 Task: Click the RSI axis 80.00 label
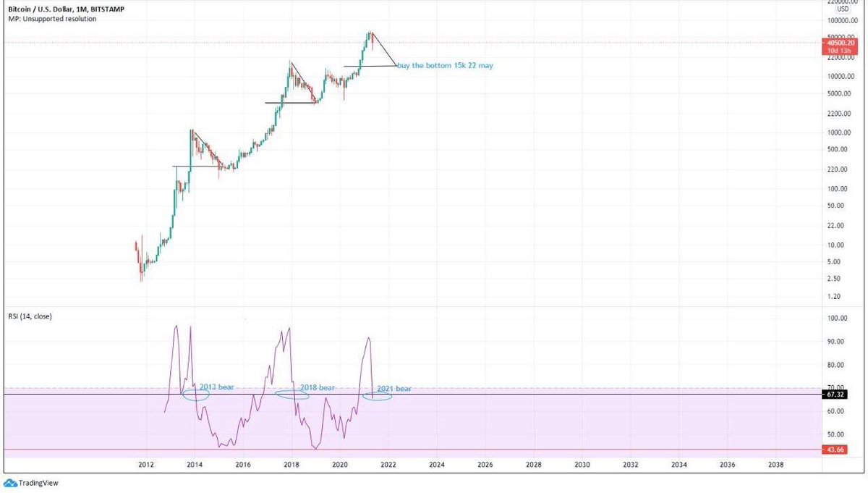tap(837, 365)
